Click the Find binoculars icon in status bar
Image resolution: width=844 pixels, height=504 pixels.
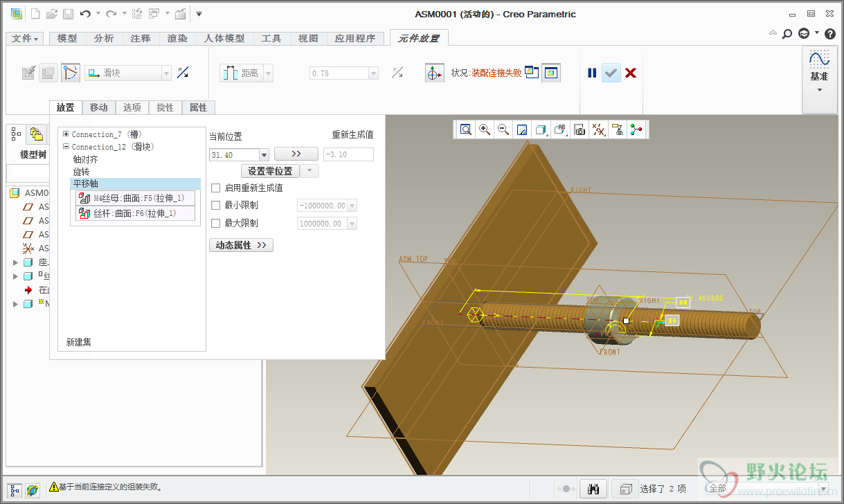click(593, 489)
